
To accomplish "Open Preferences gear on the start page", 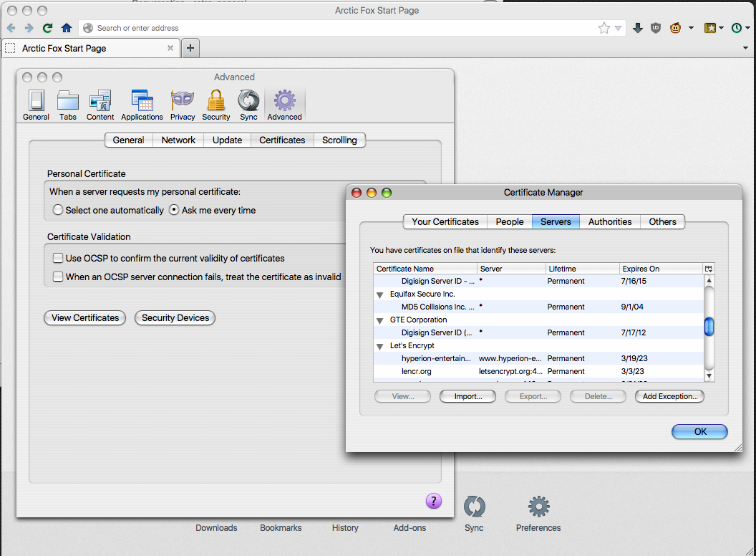I will pyautogui.click(x=538, y=513).
